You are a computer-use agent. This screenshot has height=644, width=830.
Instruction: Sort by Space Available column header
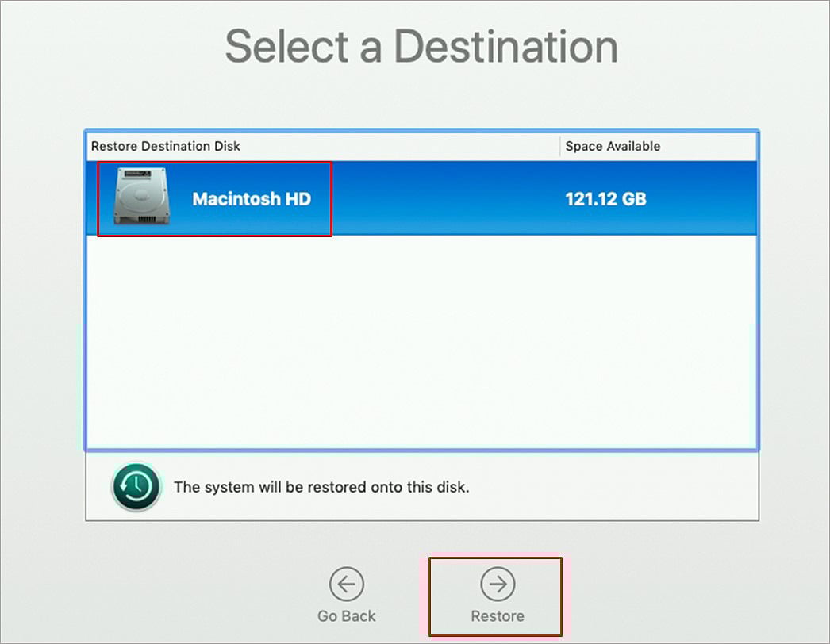(x=659, y=146)
